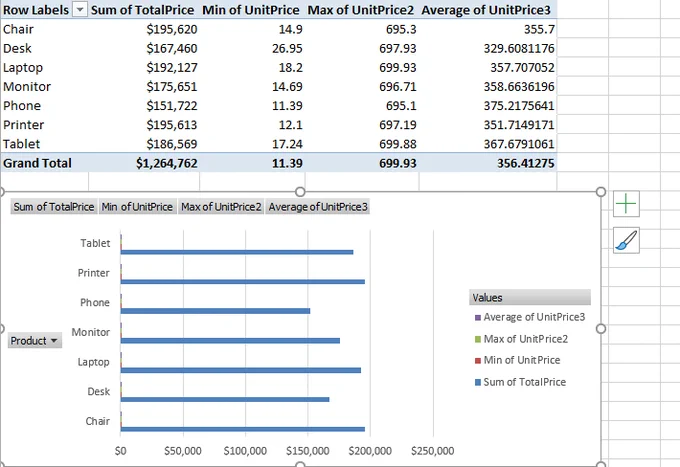Open the Chart Elements plus icon
The height and width of the screenshot is (467, 680).
[626, 203]
